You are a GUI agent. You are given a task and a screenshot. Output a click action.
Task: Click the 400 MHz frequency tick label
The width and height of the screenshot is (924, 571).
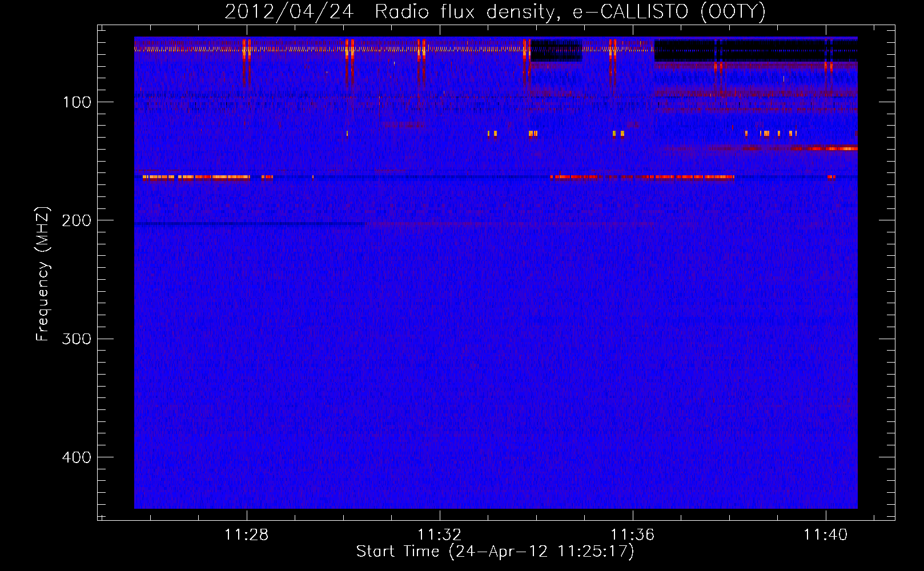coord(77,457)
